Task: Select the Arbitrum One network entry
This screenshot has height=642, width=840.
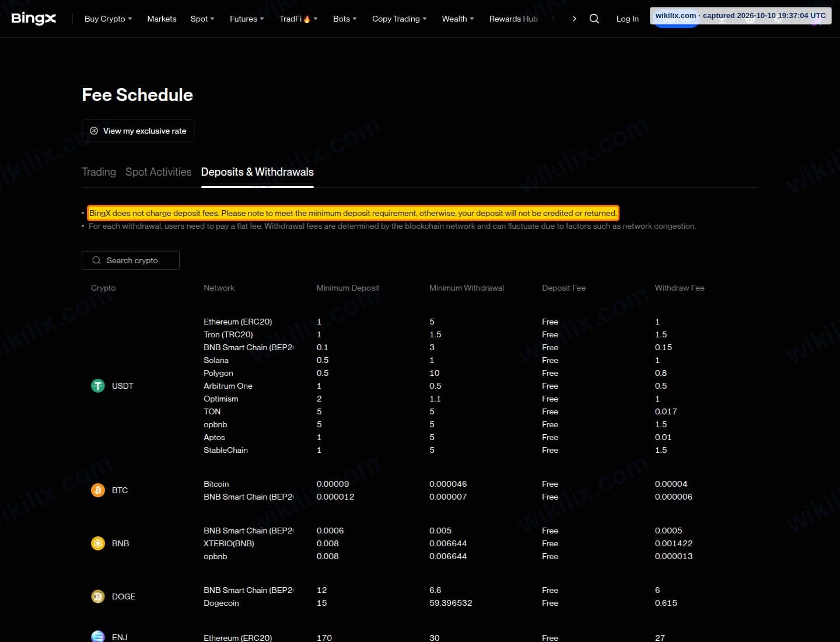Action: 228,386
